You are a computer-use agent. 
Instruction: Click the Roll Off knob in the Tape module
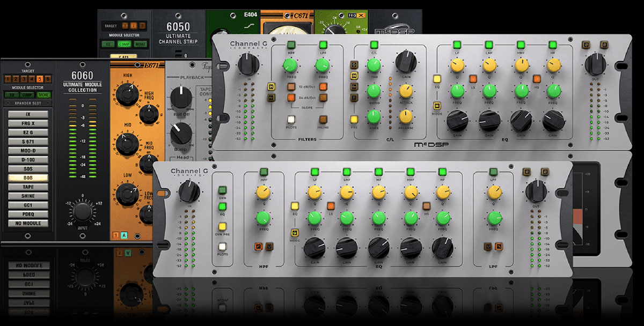click(x=181, y=98)
